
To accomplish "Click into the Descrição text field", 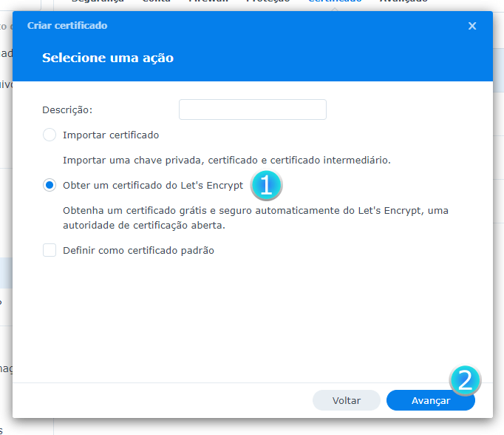I will pyautogui.click(x=252, y=109).
